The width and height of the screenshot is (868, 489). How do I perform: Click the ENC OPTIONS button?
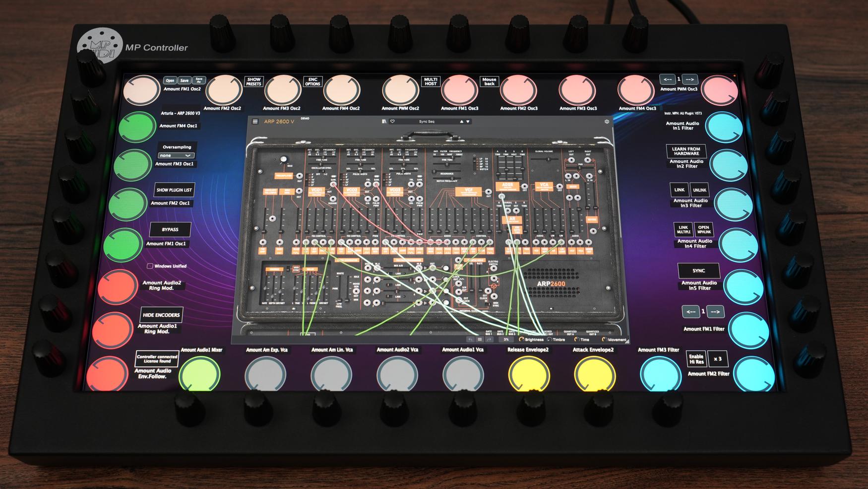(x=313, y=81)
